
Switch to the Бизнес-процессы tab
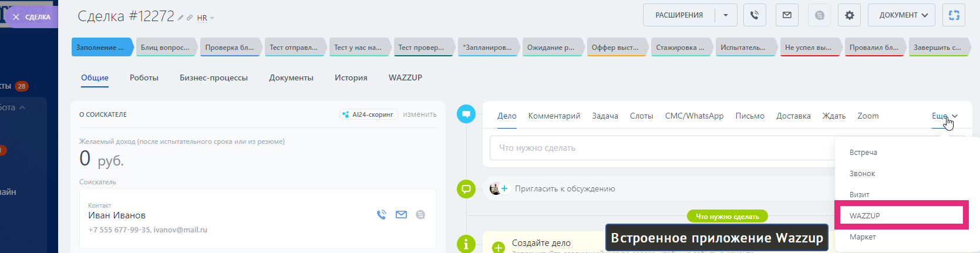pos(214,77)
